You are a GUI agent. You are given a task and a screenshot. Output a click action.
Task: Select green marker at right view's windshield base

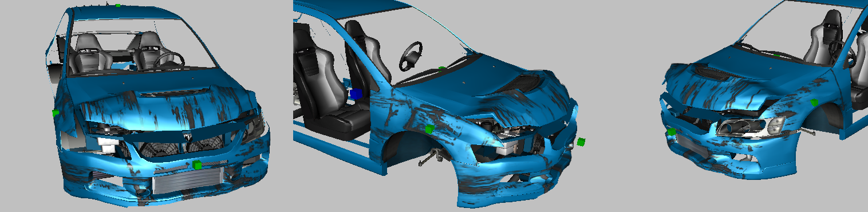pos(777,55)
